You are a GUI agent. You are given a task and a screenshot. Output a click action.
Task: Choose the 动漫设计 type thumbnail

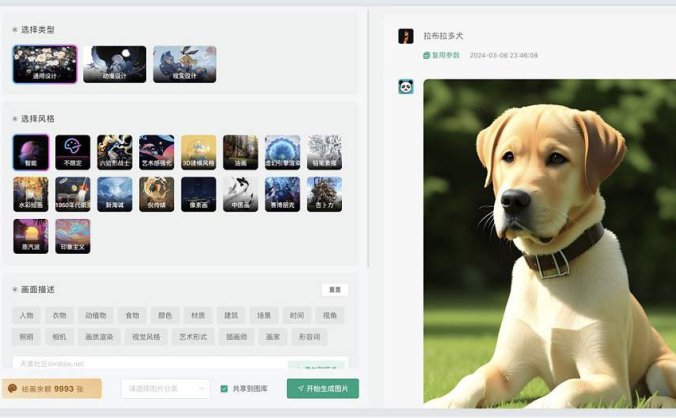tap(114, 64)
